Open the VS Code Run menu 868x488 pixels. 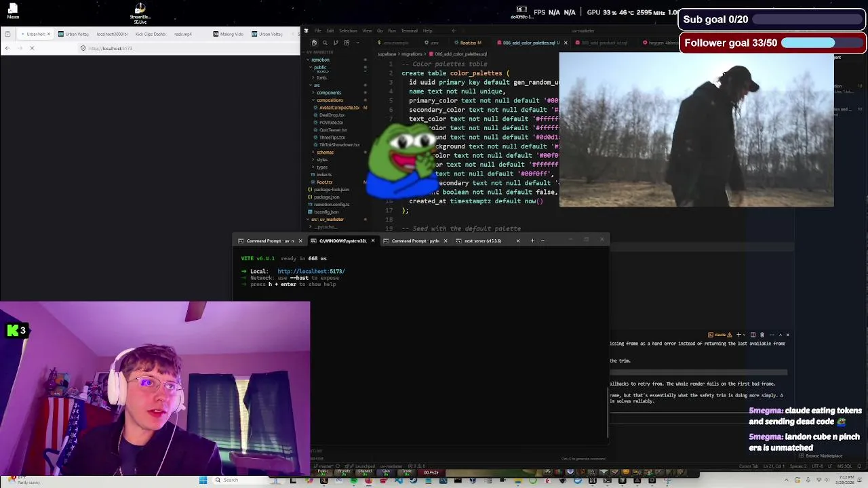coord(391,30)
